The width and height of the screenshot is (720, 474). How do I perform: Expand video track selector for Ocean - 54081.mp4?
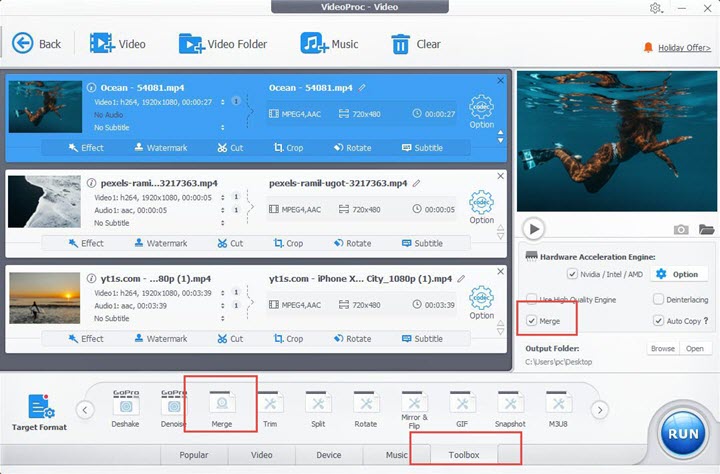tap(223, 102)
